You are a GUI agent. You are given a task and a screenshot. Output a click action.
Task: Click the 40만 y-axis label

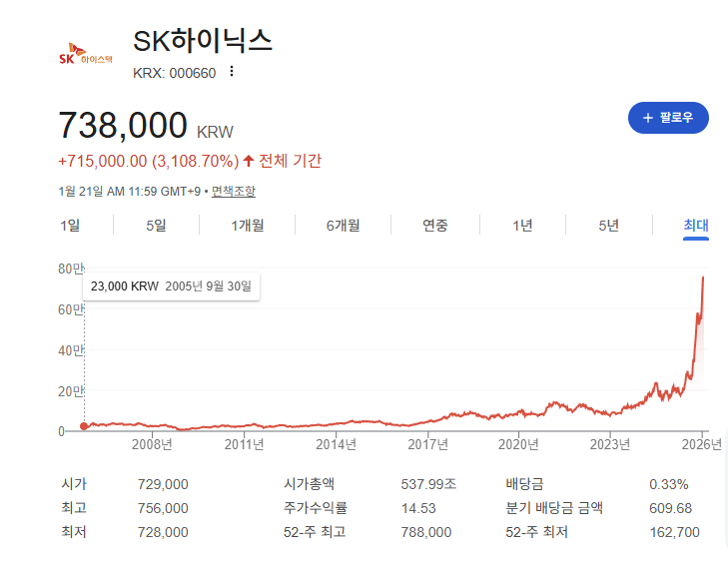tap(71, 350)
